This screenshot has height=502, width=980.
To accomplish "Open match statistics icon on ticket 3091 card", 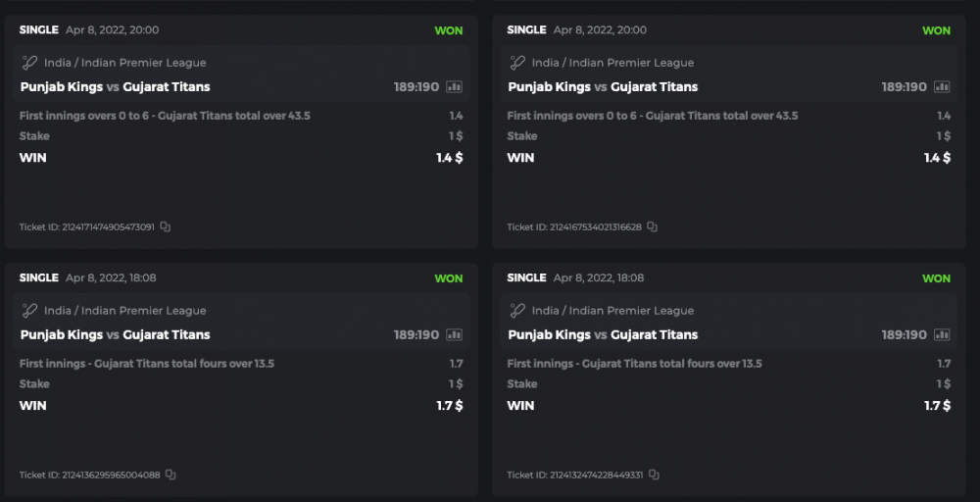I will (x=454, y=87).
